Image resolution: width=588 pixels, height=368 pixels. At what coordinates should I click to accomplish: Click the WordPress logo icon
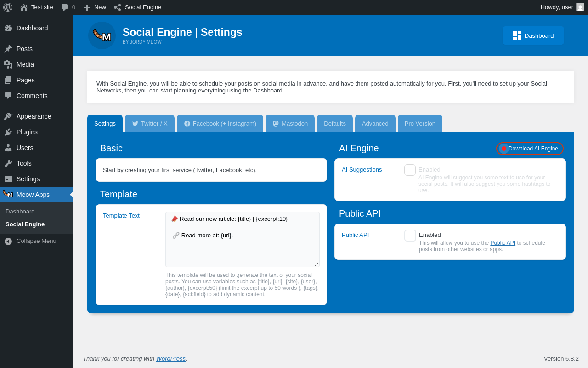pyautogui.click(x=8, y=7)
